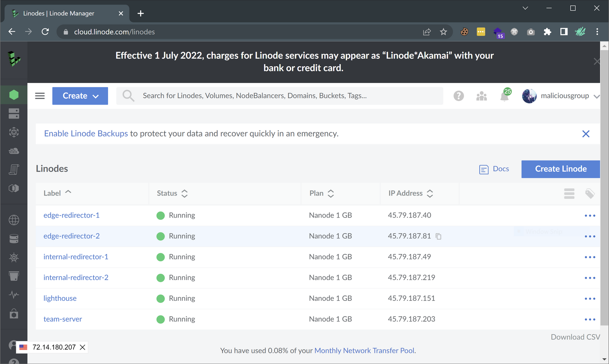609x364 pixels.
Task: Focus the Linodes search field
Action: [280, 96]
